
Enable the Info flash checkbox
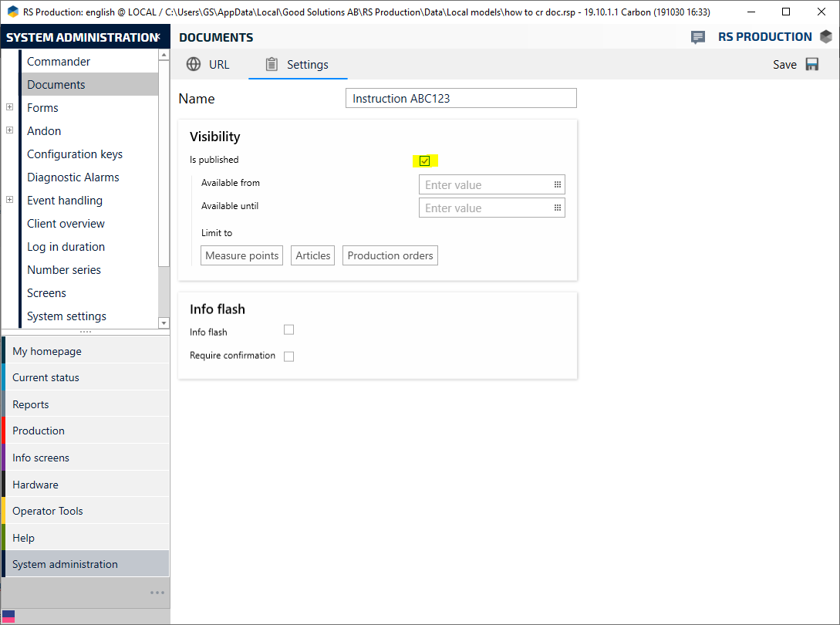pos(289,330)
